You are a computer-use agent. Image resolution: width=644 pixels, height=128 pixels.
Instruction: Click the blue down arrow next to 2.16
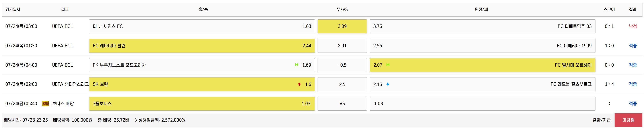point(388,84)
